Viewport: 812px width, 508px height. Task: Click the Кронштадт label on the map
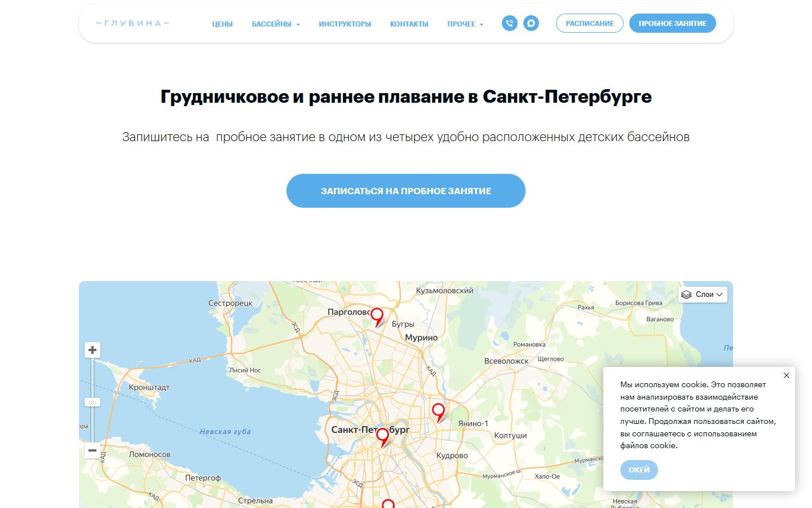[149, 387]
